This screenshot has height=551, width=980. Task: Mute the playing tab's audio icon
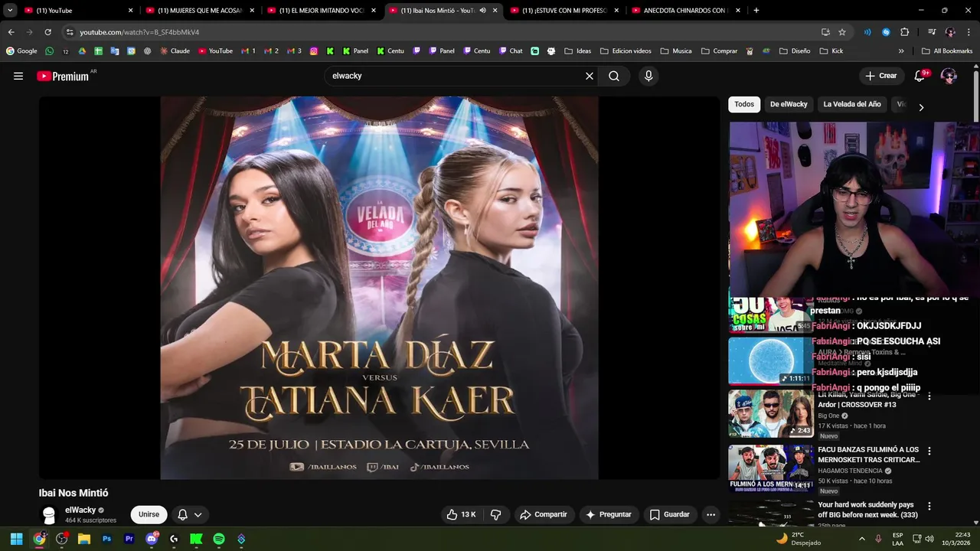coord(482,11)
